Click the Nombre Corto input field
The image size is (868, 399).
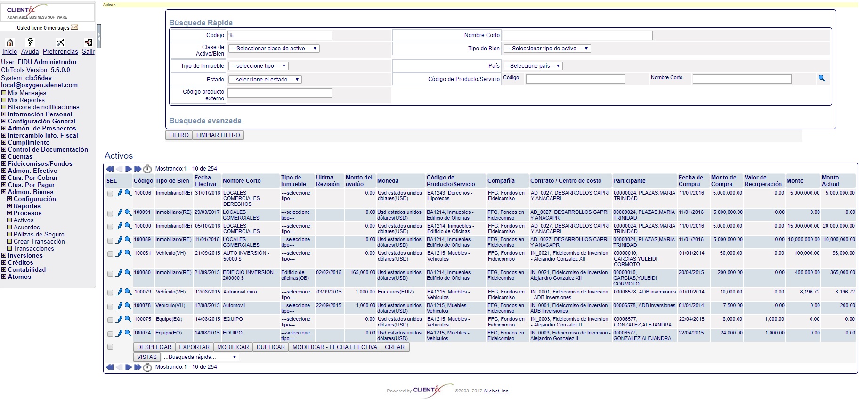pos(577,35)
